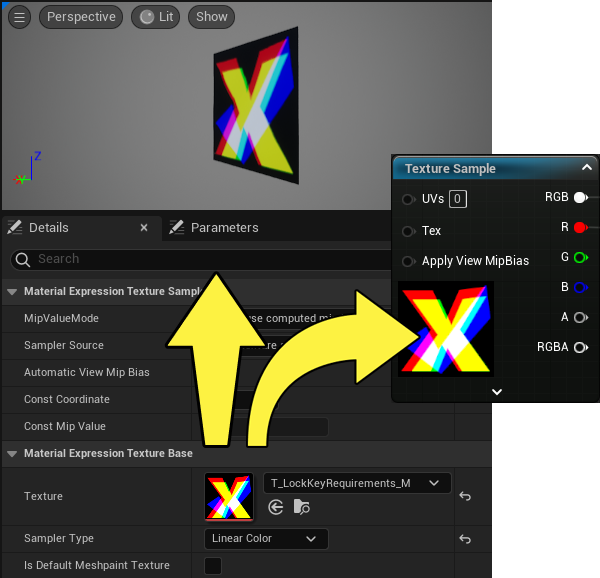Screen dimensions: 600x578
Task: Click the preview mesh in viewport
Action: (256, 105)
